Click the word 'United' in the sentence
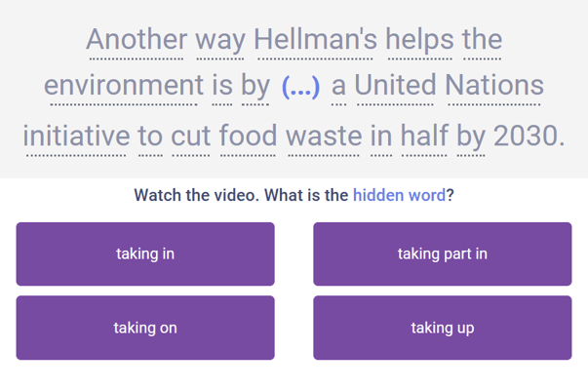The width and height of the screenshot is (588, 389). click(x=395, y=86)
